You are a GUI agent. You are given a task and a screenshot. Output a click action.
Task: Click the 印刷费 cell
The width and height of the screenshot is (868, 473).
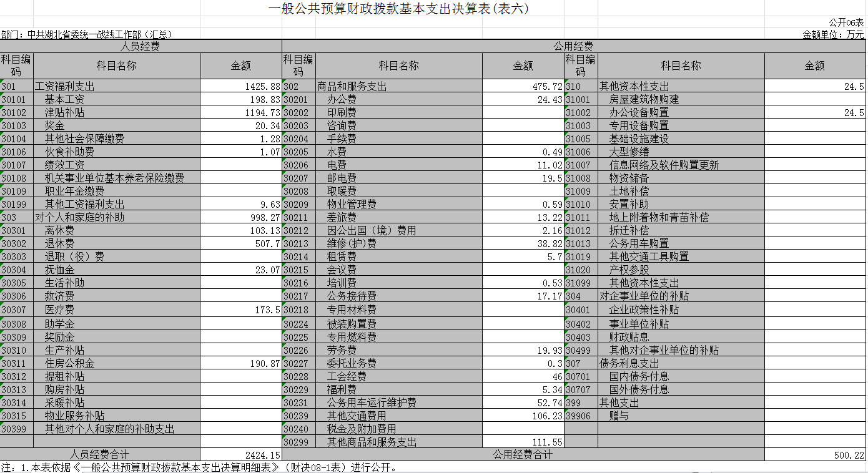click(399, 112)
